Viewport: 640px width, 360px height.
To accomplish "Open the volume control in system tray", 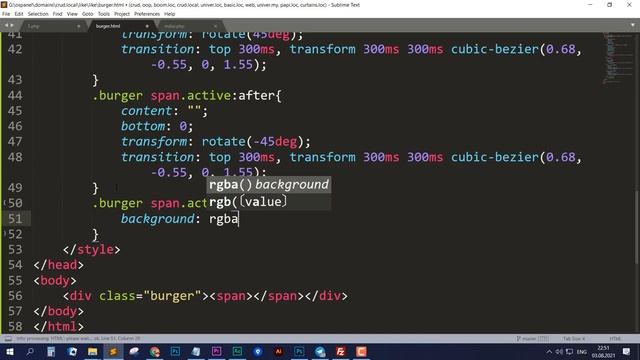I will coord(559,351).
